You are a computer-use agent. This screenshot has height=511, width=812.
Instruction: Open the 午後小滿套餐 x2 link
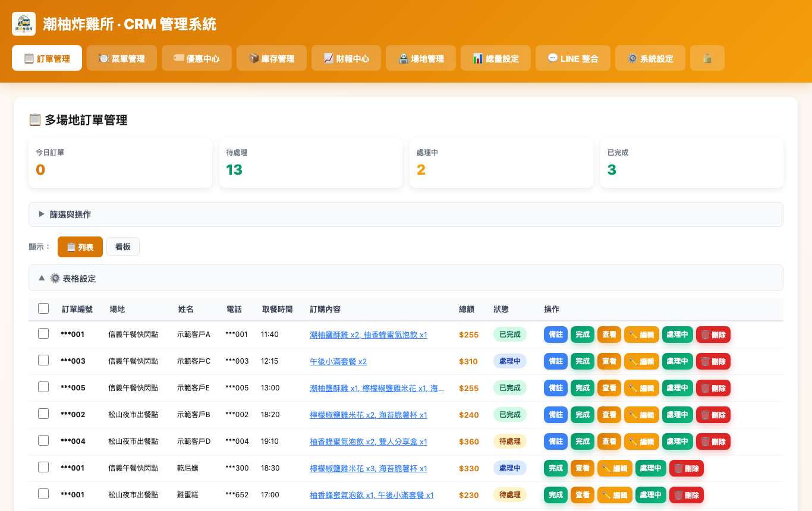tap(338, 361)
